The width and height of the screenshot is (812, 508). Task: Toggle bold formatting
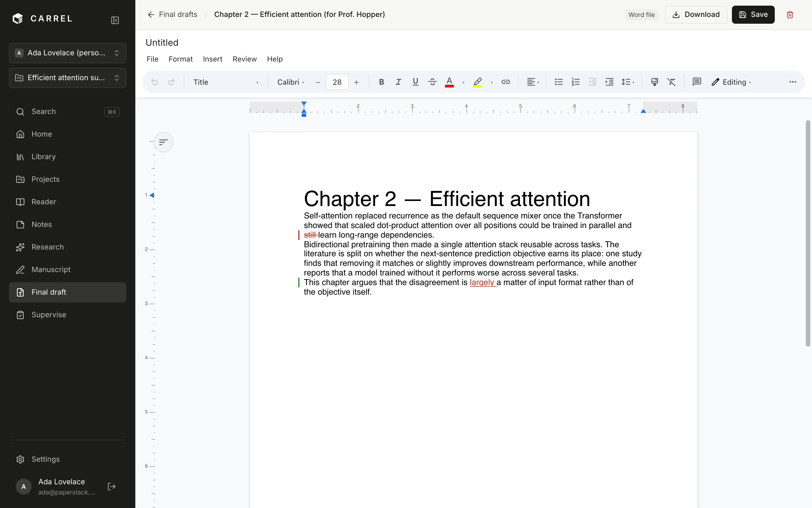[x=381, y=82]
